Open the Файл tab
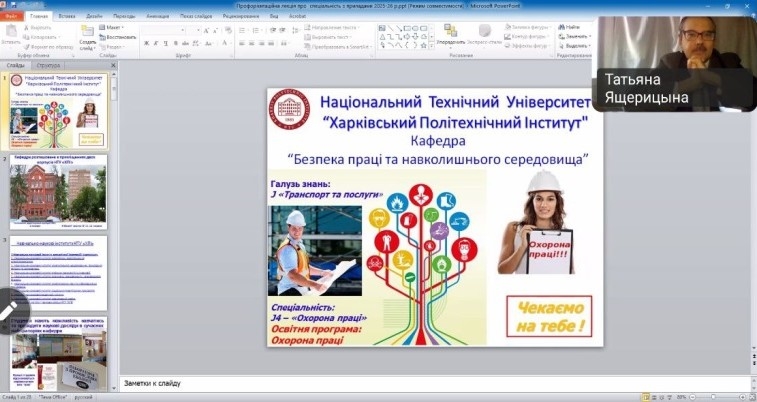 (x=11, y=16)
